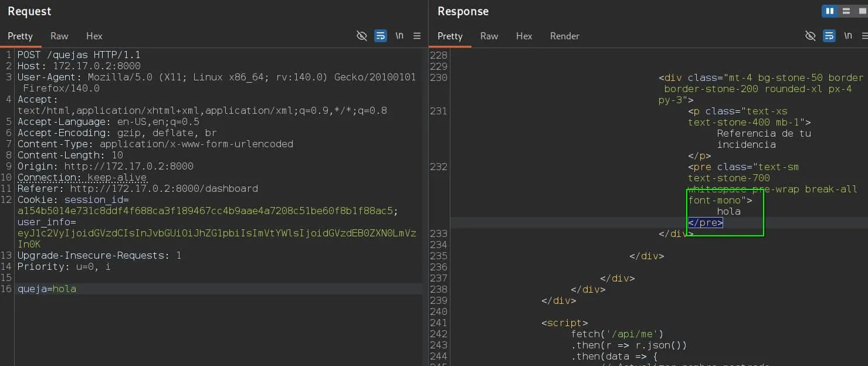The height and width of the screenshot is (366, 868).
Task: Toggle the \n non-printable chars in Request
Action: [399, 36]
